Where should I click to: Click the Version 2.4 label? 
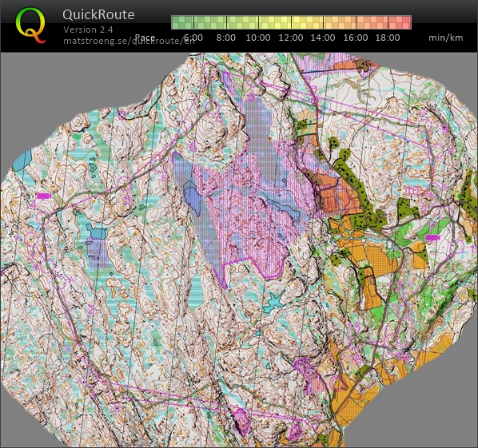88,30
